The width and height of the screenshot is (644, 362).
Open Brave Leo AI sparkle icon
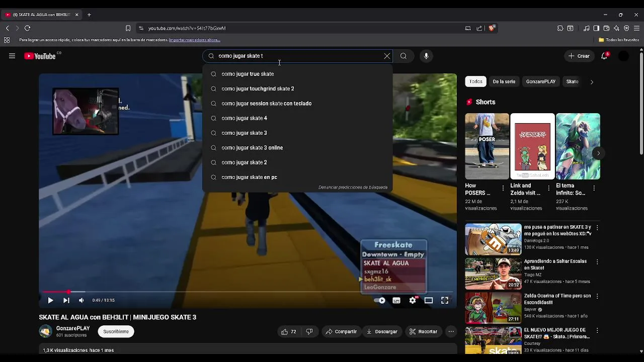(616, 28)
